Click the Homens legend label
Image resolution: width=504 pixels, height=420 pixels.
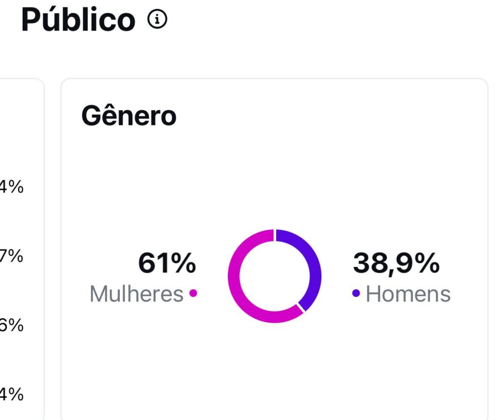coord(408,294)
